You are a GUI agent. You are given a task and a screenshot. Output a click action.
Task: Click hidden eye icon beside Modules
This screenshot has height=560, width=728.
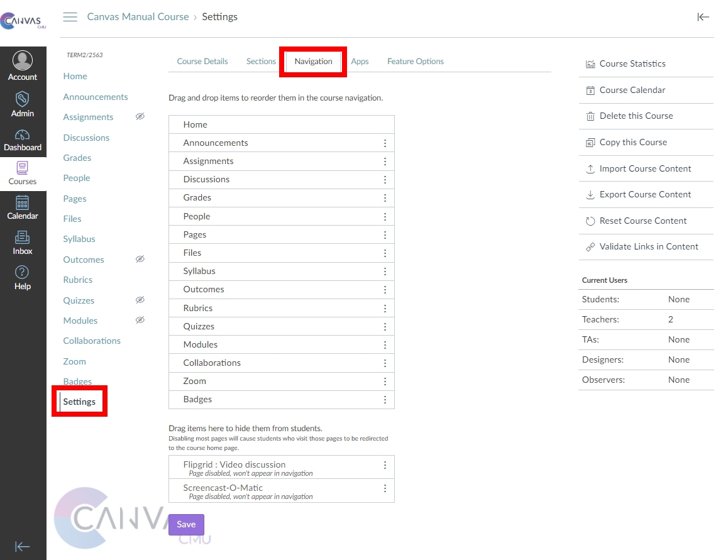pos(140,321)
